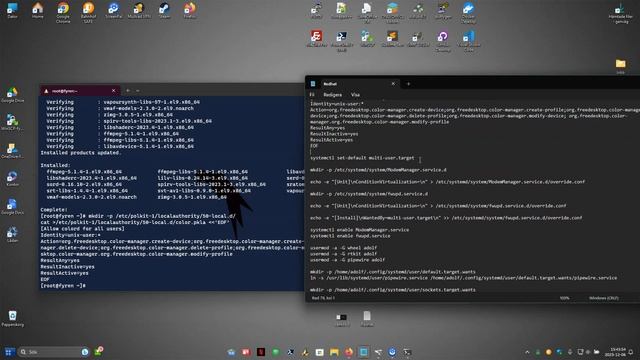The width and height of the screenshot is (640, 360).
Task: Click the Windows (CRLF) status bar entry
Action: pos(604,298)
